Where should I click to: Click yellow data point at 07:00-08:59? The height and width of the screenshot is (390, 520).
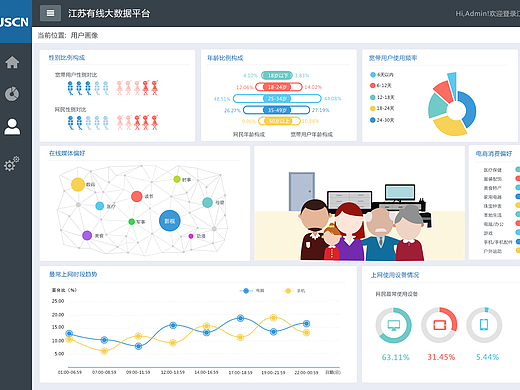(104, 351)
